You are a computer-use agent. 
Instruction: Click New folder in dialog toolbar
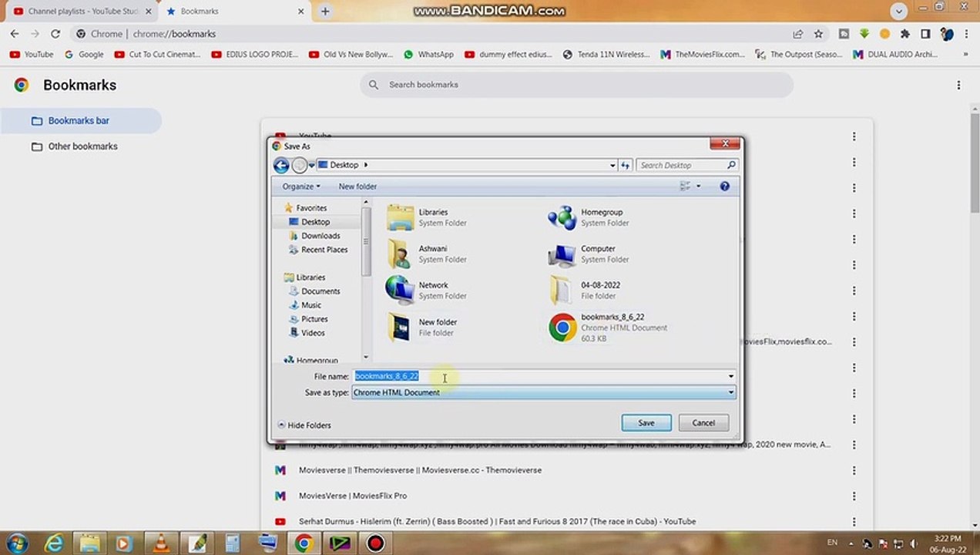[357, 187]
